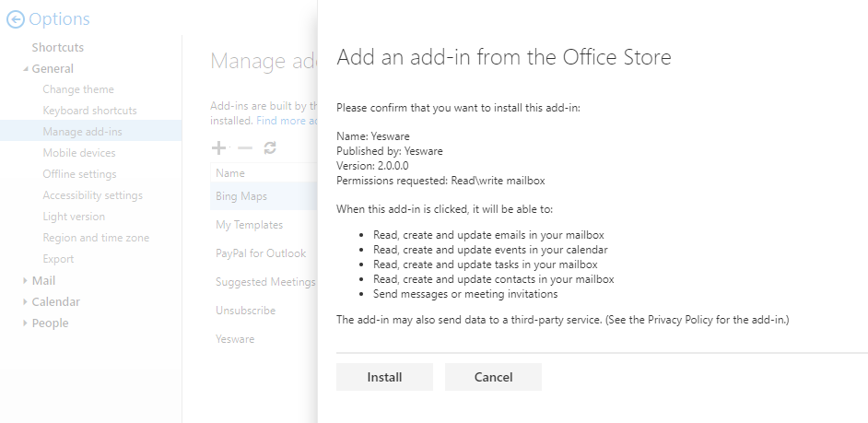Select Bing Maps in the add-ins list
The image size is (868, 423).
241,196
